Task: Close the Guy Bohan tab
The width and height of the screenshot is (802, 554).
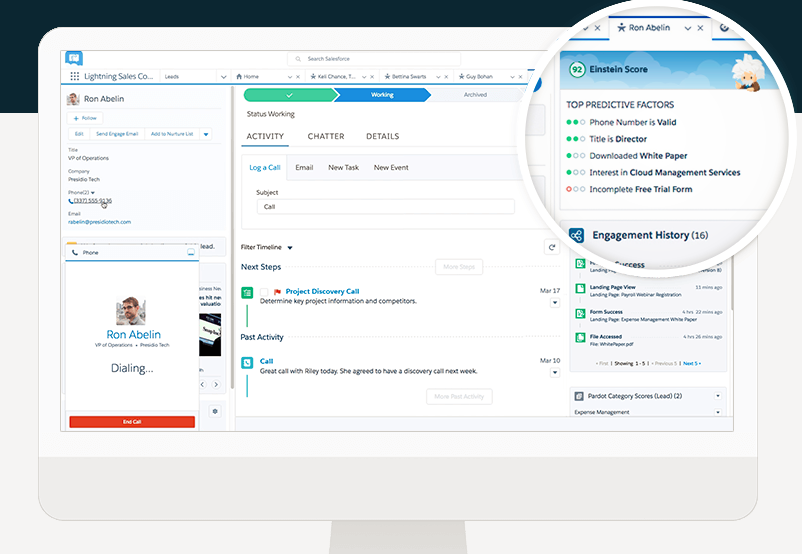Action: click(520, 77)
